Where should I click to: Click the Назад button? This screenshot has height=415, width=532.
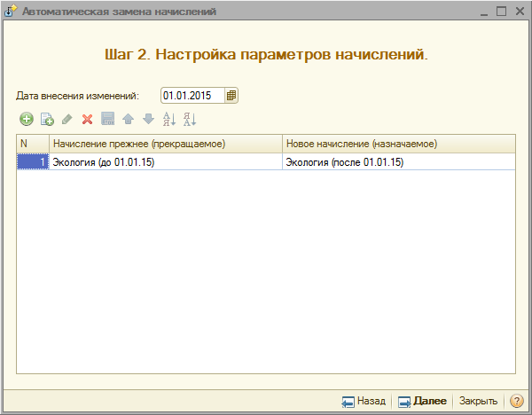[x=364, y=401]
